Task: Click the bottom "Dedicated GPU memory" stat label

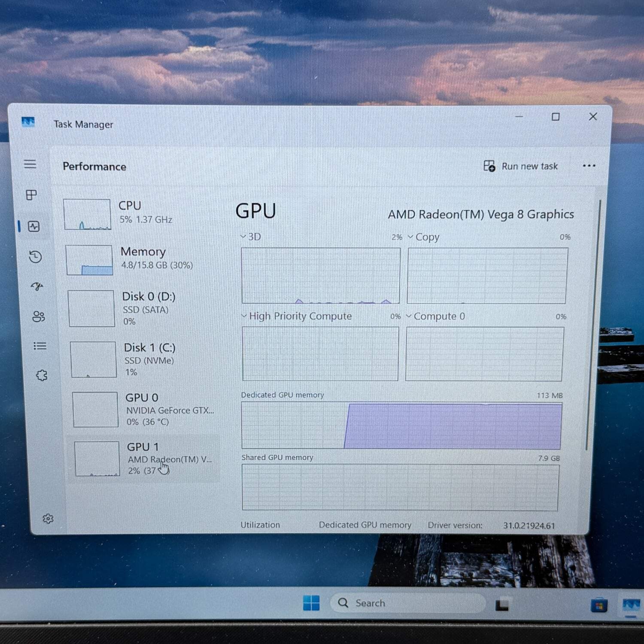Action: [365, 525]
